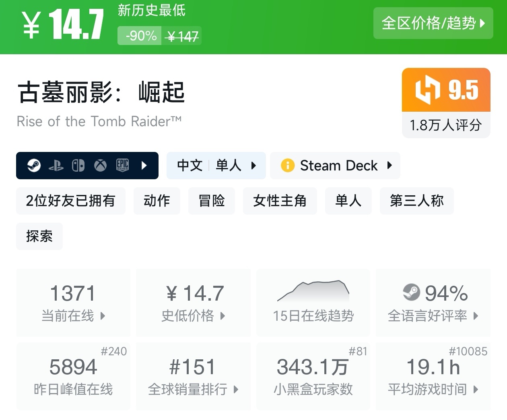View the 15日在线趋势 chart

tap(313, 303)
